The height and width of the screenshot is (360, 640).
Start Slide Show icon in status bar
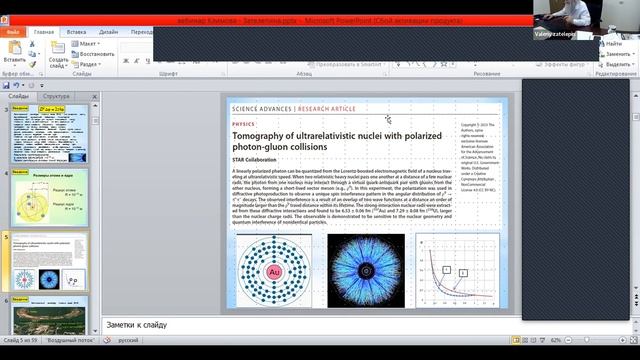[x=542, y=340]
